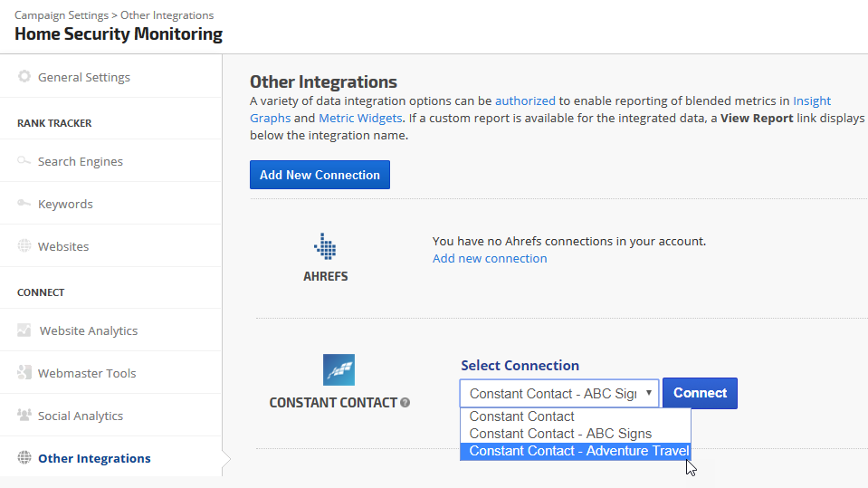The image size is (868, 488).
Task: Click the Website Analytics chart icon
Action: pyautogui.click(x=24, y=330)
